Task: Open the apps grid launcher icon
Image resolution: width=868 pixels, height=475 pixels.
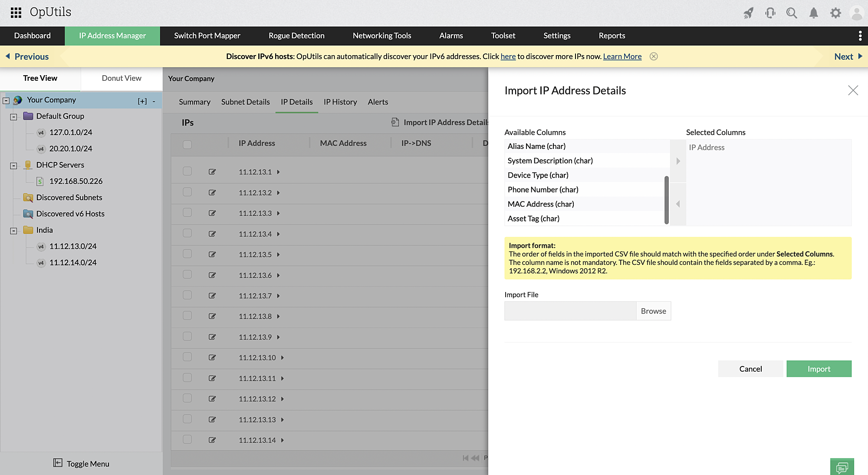Action: [x=16, y=13]
